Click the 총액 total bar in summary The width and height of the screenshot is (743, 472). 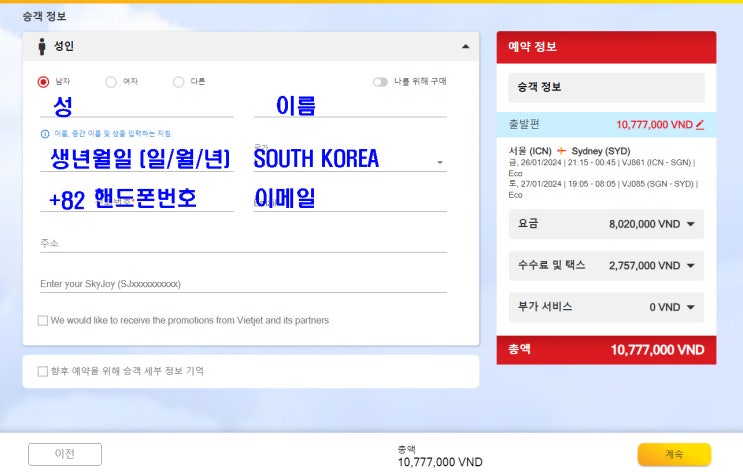coord(606,350)
